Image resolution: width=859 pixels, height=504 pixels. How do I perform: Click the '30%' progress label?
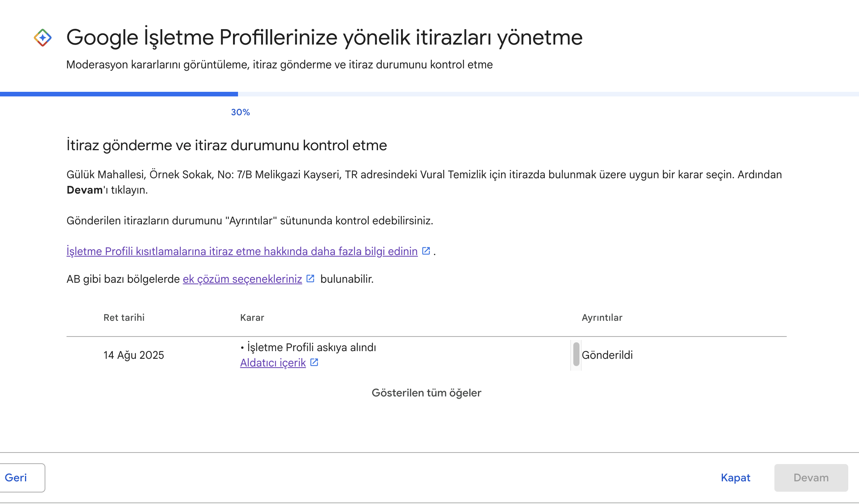(240, 112)
